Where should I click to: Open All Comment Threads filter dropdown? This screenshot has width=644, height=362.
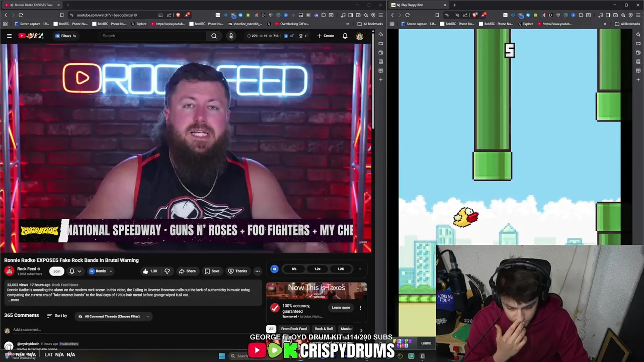[x=114, y=316]
